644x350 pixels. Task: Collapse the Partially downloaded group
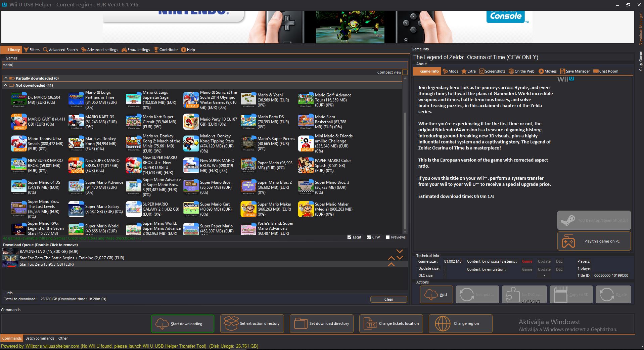(6, 78)
